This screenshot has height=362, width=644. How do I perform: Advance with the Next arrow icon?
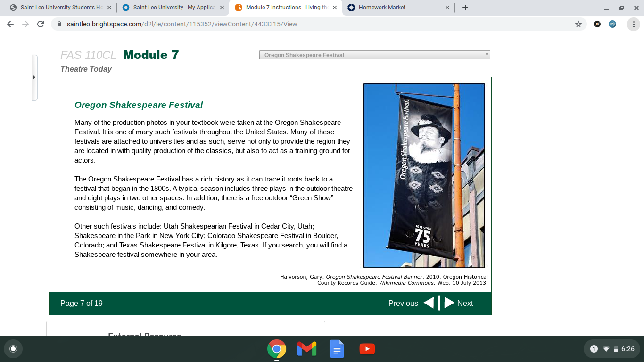449,303
